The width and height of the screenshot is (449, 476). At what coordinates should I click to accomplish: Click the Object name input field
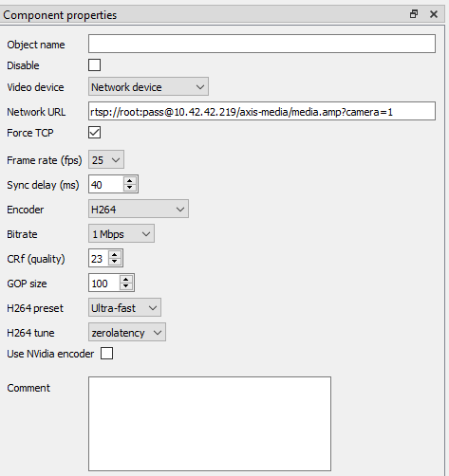[262, 44]
